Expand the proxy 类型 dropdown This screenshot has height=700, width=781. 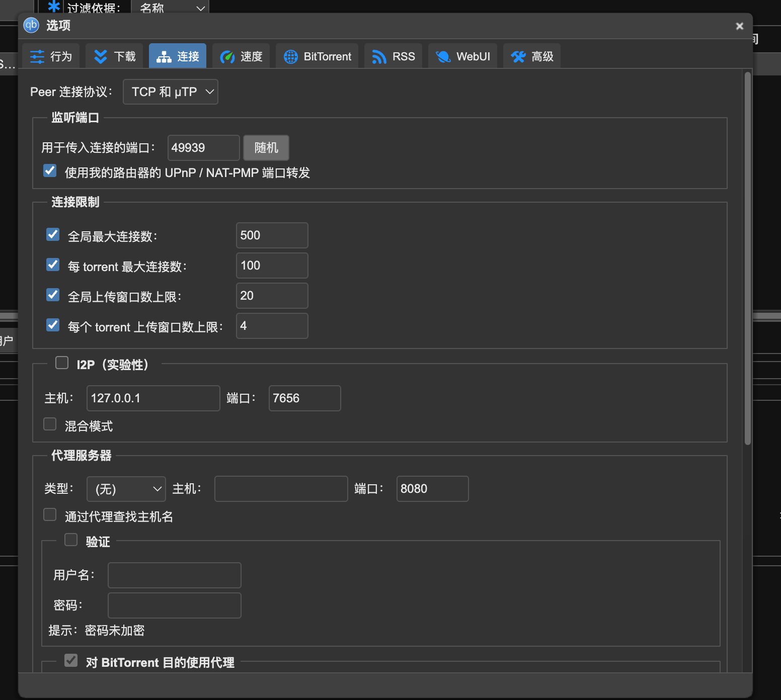coord(126,489)
